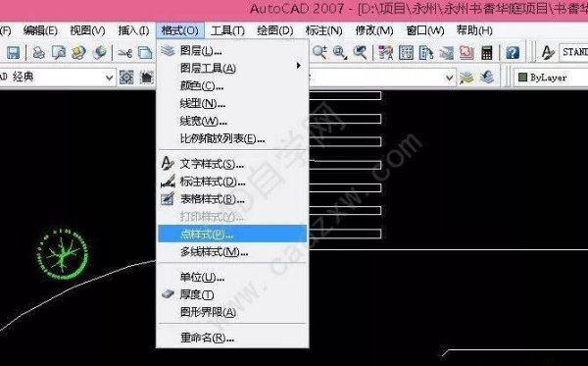This screenshot has width=588, height=366.
Task: Choose 颜色(C)... menu entry
Action: click(232, 86)
